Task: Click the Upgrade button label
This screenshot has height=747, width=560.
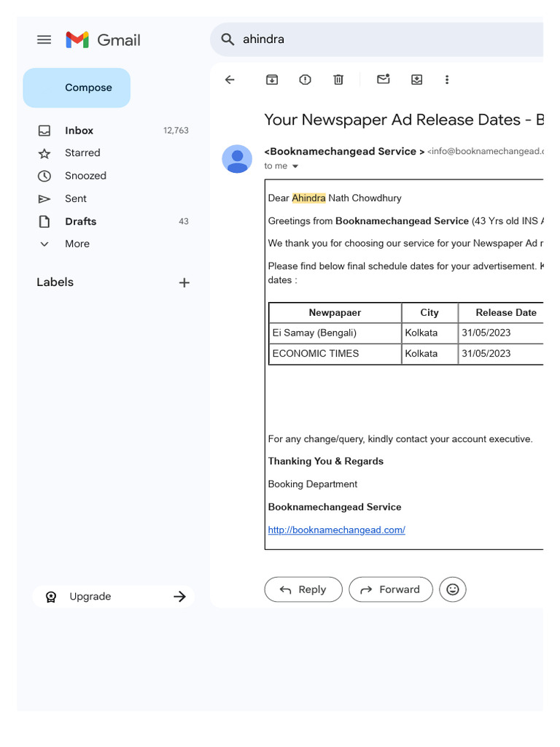Action: tap(90, 597)
